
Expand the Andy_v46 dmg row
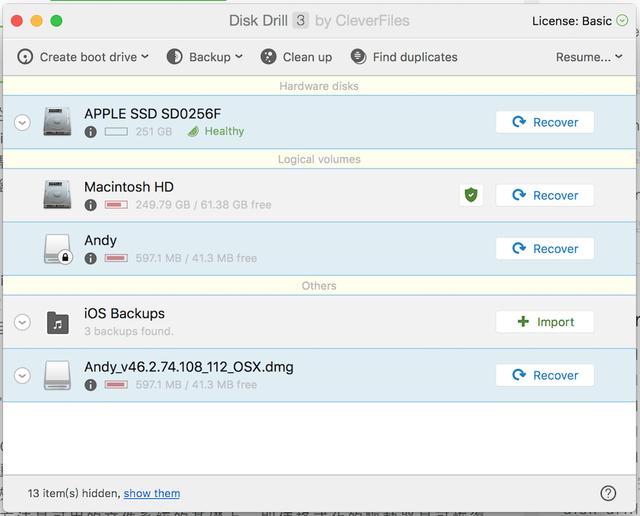[22, 375]
